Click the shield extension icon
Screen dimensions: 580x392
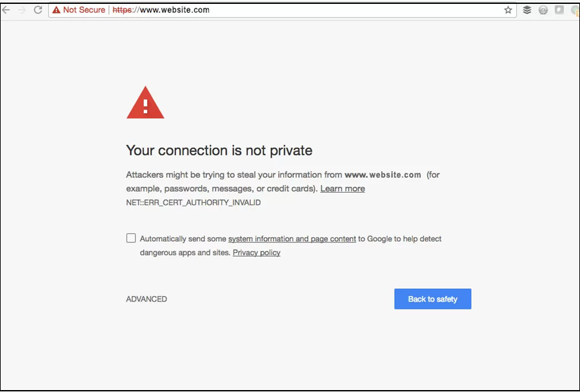click(559, 10)
